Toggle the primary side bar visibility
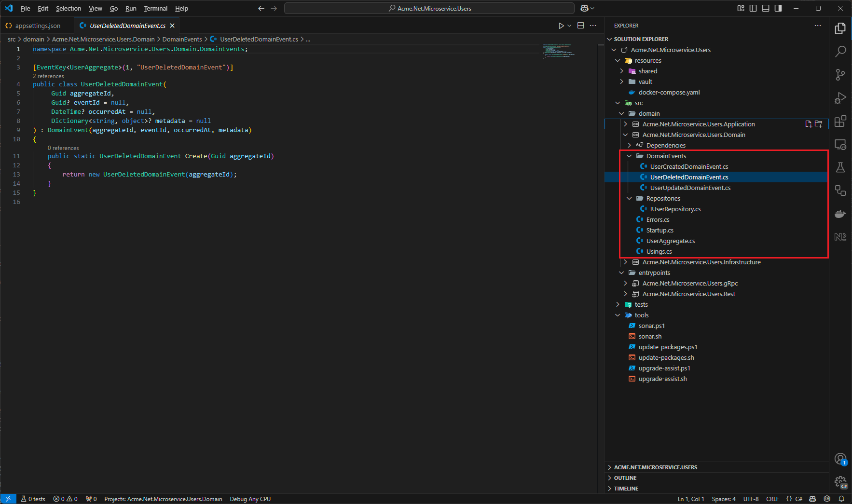Viewport: 852px width, 504px height. click(753, 8)
